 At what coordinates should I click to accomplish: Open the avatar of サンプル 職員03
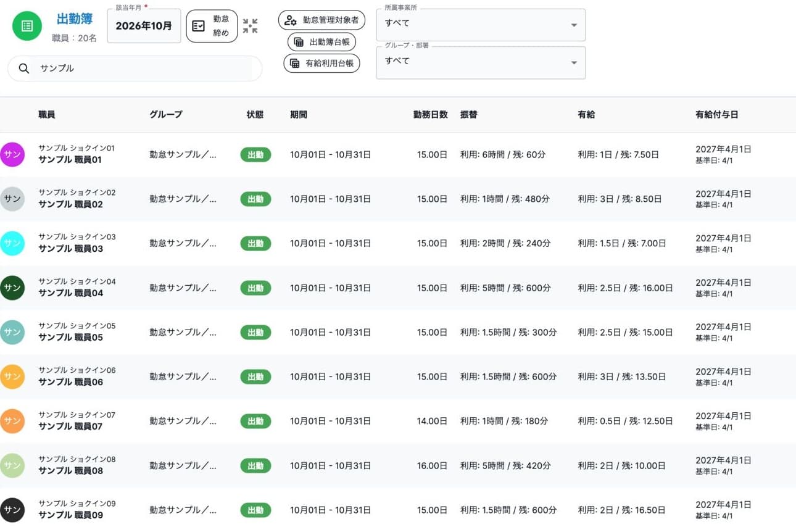pyautogui.click(x=12, y=243)
